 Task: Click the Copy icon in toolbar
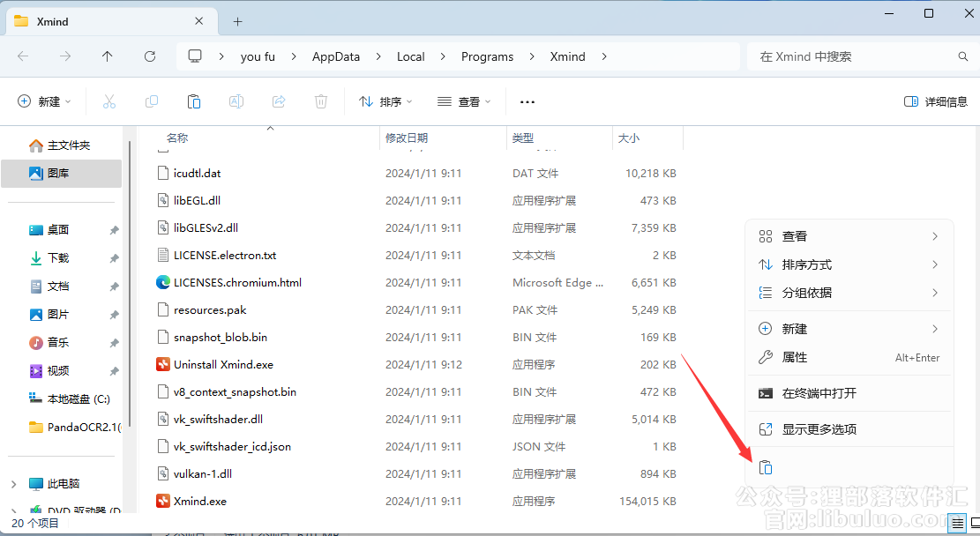[151, 101]
